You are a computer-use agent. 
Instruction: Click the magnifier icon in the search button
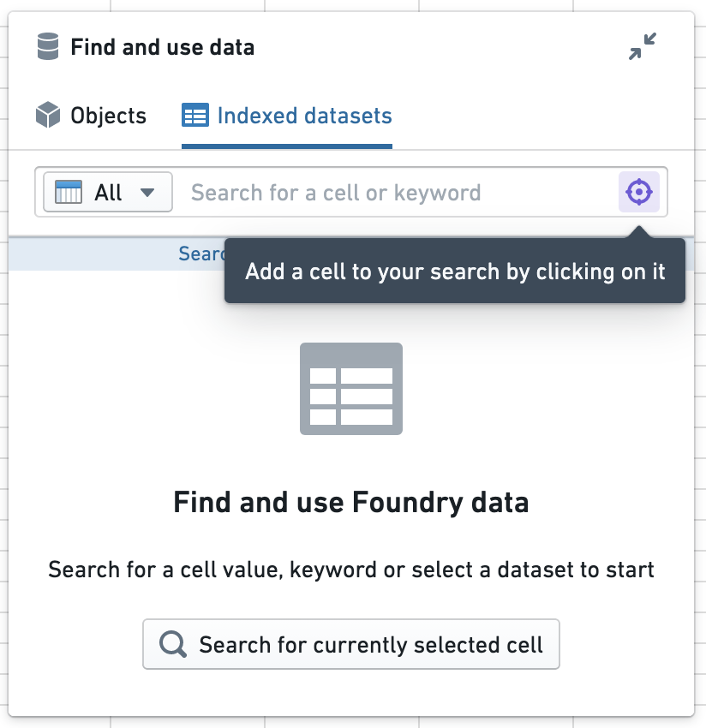[173, 644]
